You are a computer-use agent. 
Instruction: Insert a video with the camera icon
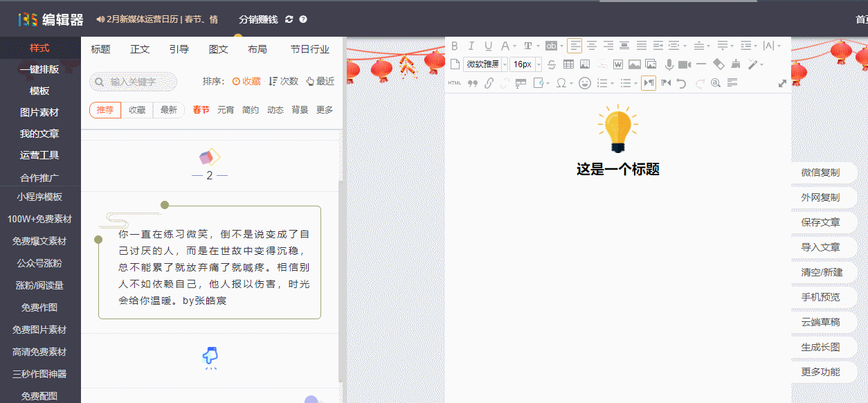(685, 64)
